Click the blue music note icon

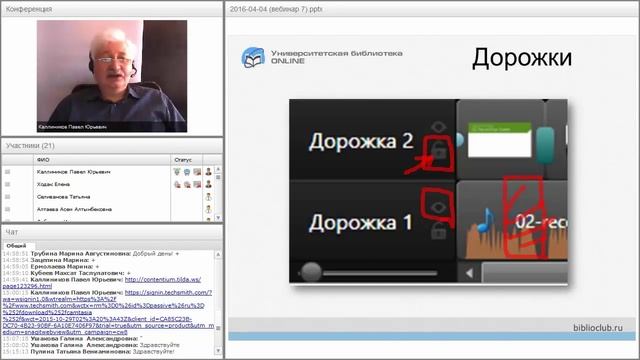pyautogui.click(x=486, y=220)
